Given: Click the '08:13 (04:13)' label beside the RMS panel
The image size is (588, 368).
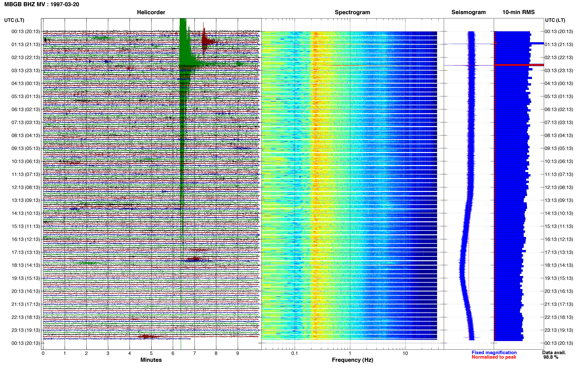Looking at the screenshot, I should (x=559, y=135).
